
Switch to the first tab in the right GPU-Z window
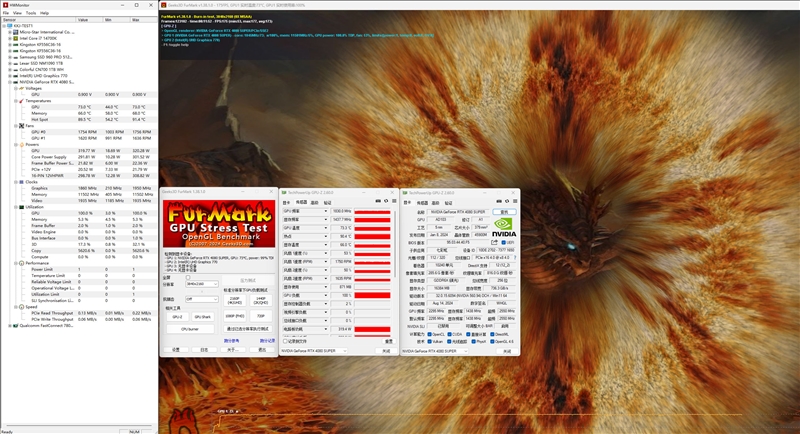[407, 202]
